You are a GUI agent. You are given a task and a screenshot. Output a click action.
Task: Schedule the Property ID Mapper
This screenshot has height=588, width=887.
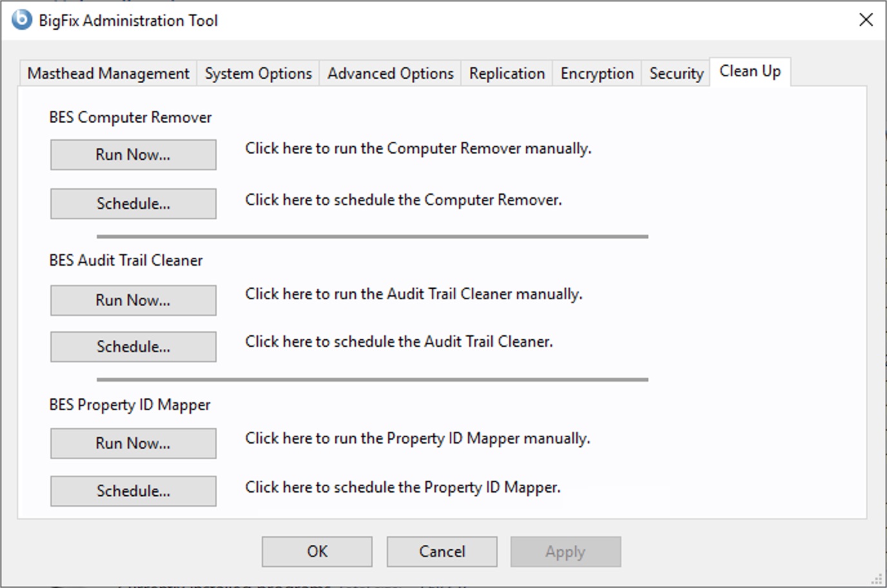click(x=133, y=491)
